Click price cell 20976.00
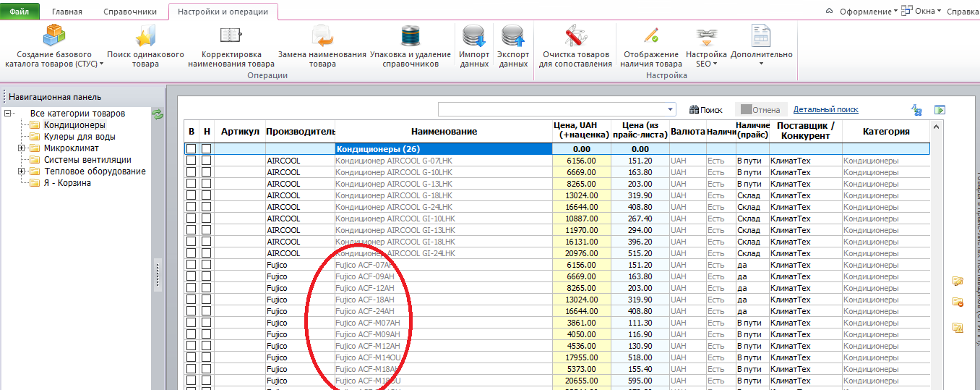Viewport: 980px width, 390px height. [581, 253]
